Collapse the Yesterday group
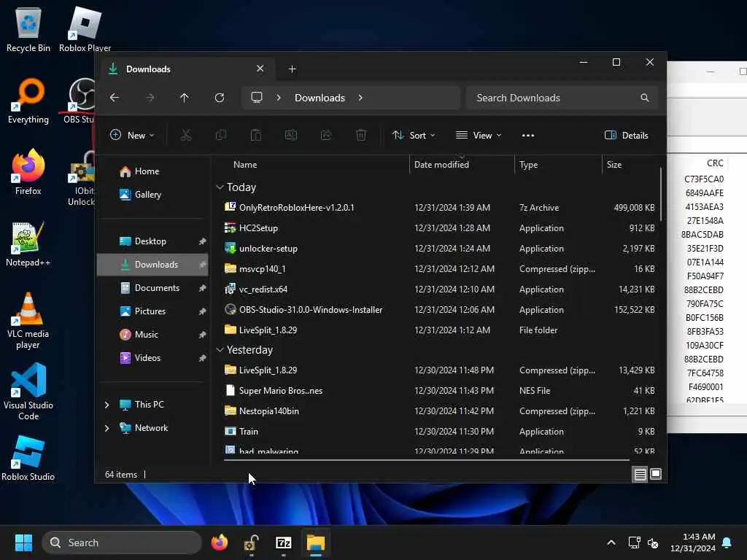The width and height of the screenshot is (747, 560). [220, 350]
